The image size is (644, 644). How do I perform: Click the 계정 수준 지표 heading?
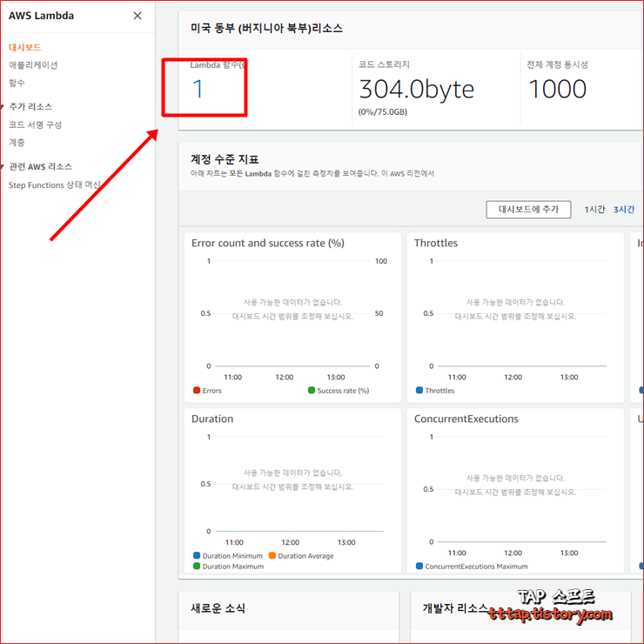pos(225,159)
